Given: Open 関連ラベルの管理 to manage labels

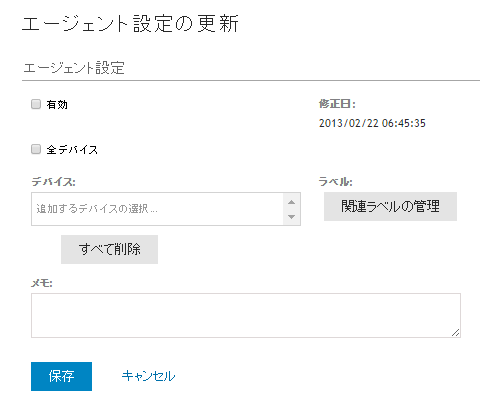Looking at the screenshot, I should click(x=390, y=206).
